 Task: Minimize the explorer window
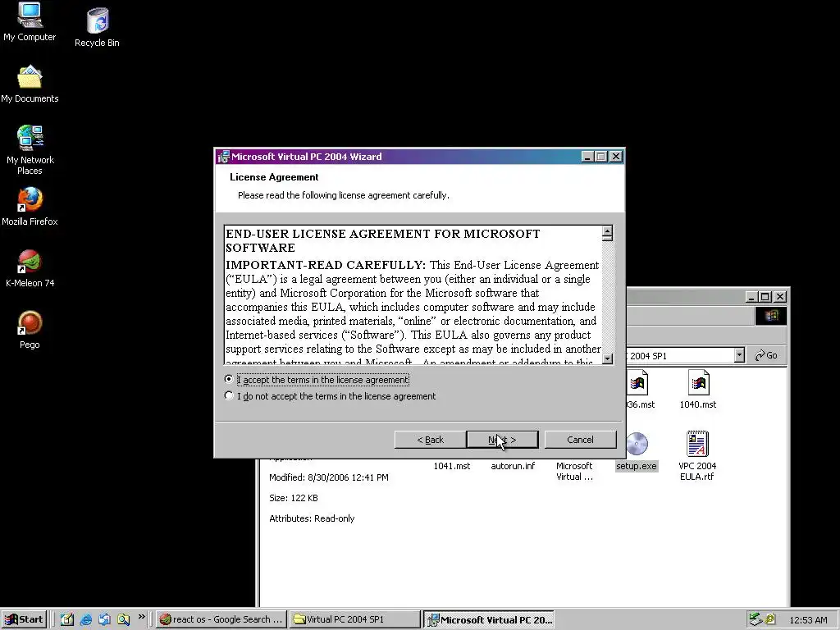click(x=751, y=297)
